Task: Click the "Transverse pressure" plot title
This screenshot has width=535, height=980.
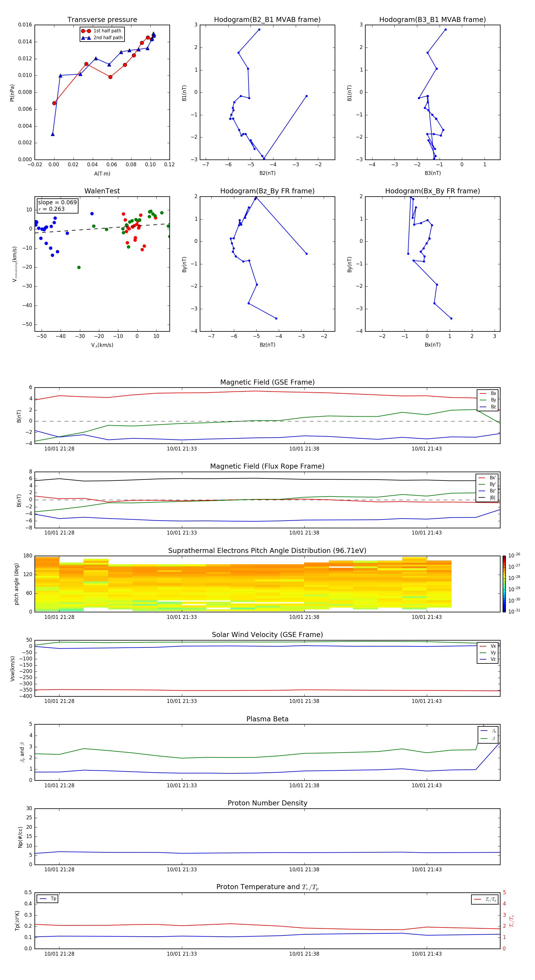Action: 102,20
